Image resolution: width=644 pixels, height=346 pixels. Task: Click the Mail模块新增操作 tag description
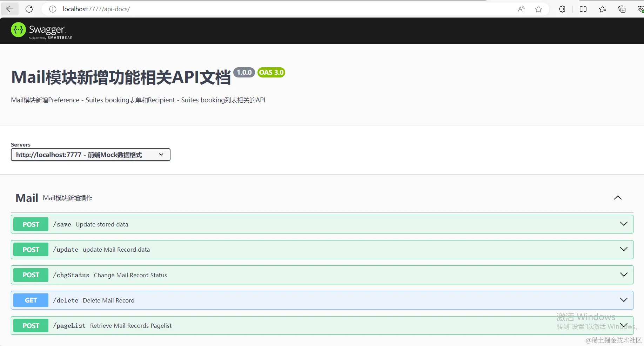point(68,198)
